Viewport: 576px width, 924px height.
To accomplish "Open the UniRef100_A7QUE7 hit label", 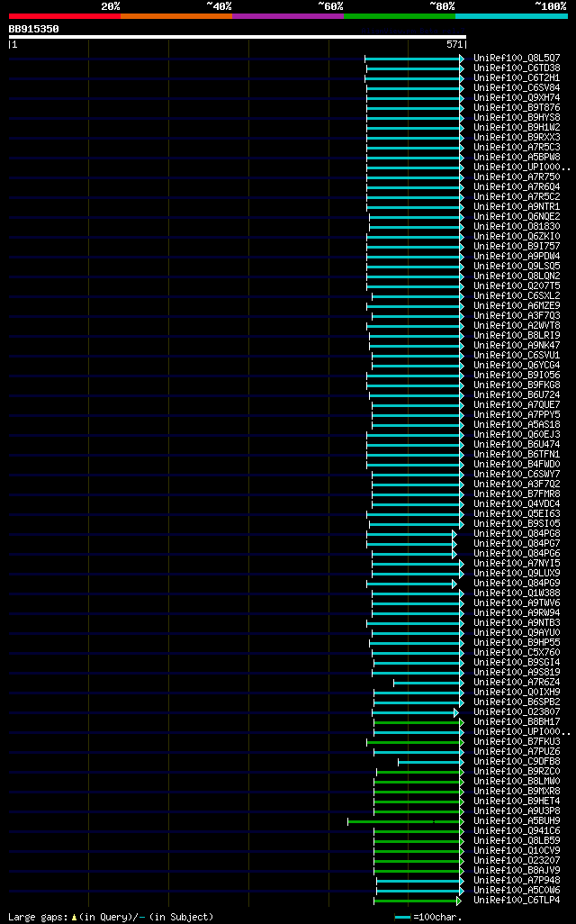I will [x=517, y=405].
